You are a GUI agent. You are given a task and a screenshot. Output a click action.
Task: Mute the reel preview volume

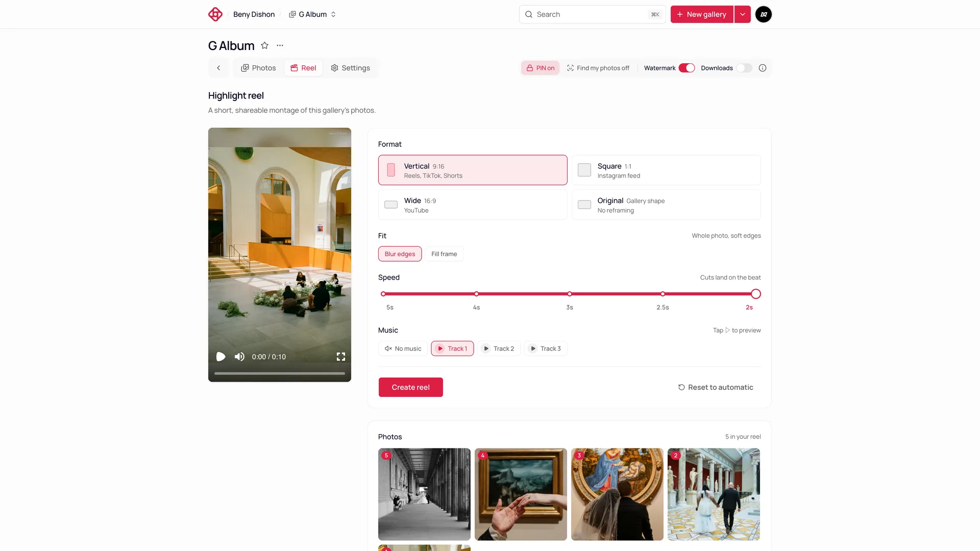(239, 357)
